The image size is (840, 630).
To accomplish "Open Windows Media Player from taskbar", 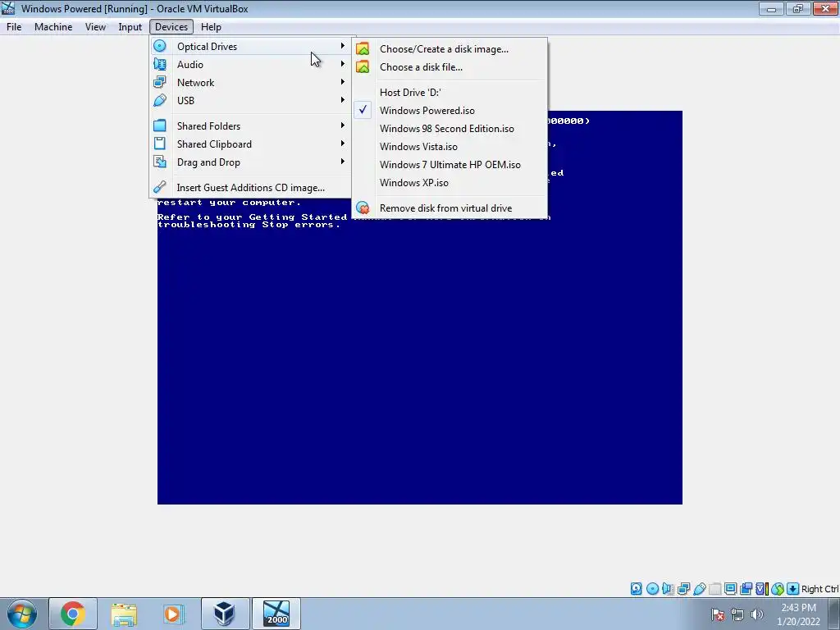I will click(x=173, y=614).
